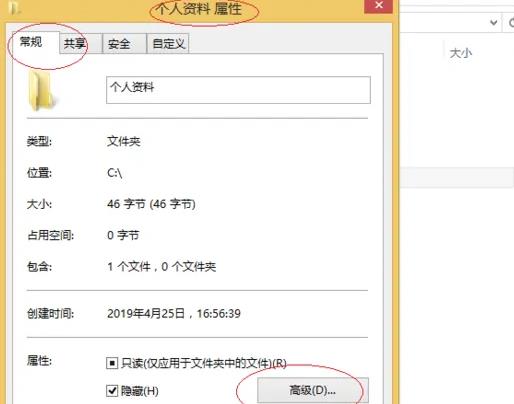Viewport: 514px width, 404px height.
Task: Expand the address bar dropdown in Explorer window
Action: [x=494, y=23]
